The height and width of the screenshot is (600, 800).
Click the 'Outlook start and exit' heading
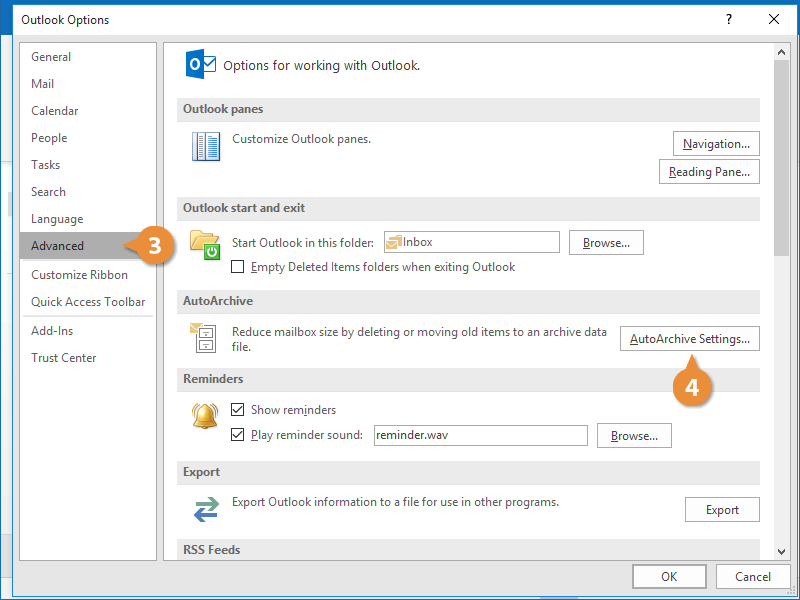click(x=244, y=208)
